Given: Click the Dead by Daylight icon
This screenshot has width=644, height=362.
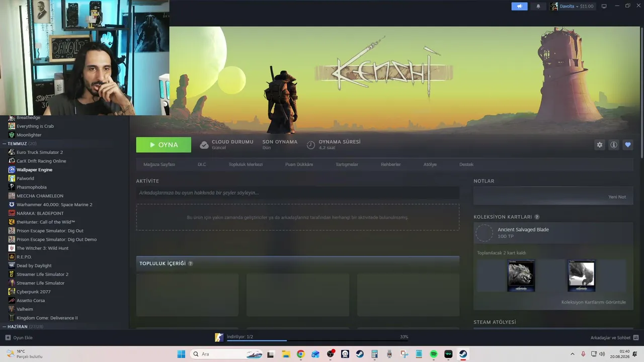Looking at the screenshot, I should point(12,265).
